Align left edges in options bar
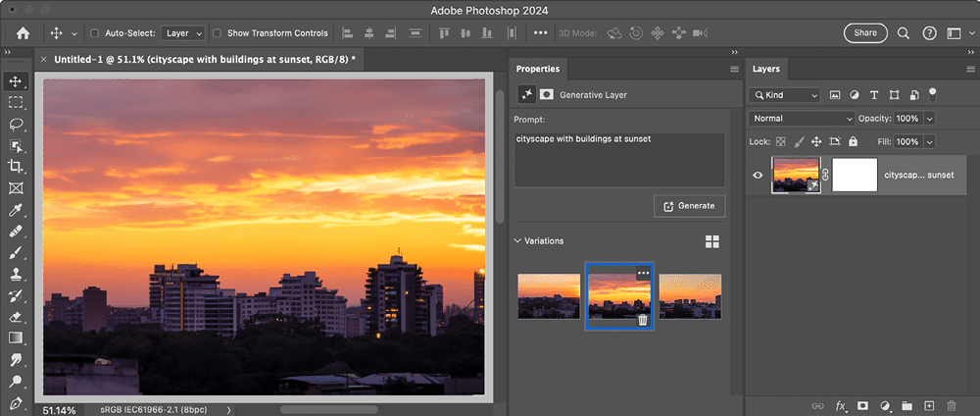980x416 pixels. [348, 33]
